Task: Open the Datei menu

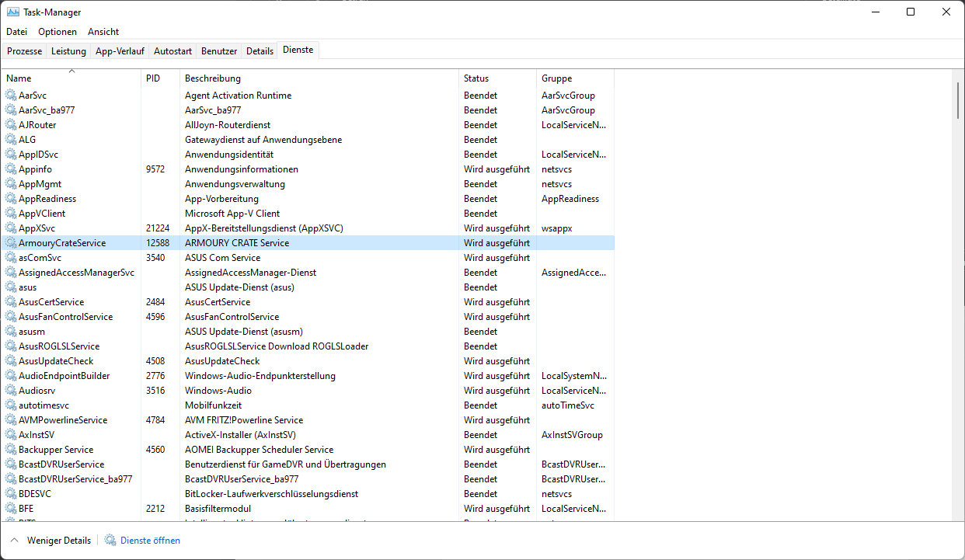Action: coord(16,32)
